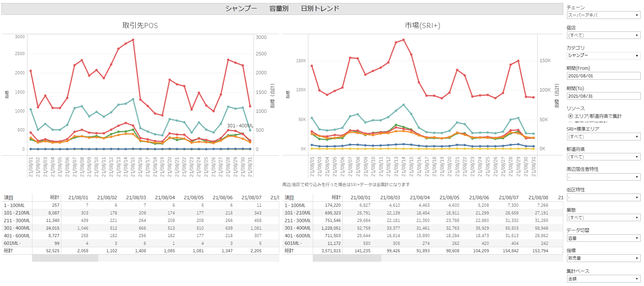The height and width of the screenshot is (286, 644).
Task: Click the 101 - 210ML row in 市場 table
Action: (x=422, y=213)
